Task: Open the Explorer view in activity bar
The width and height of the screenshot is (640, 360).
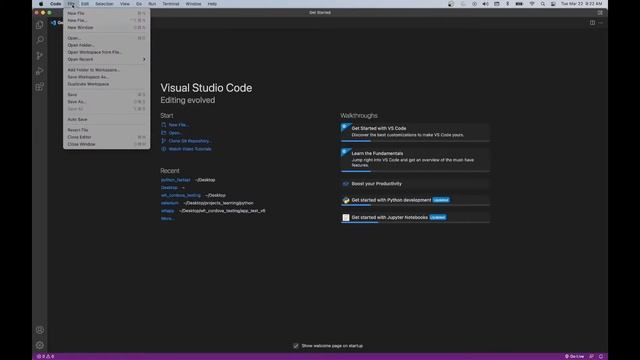Action: [x=40, y=24]
